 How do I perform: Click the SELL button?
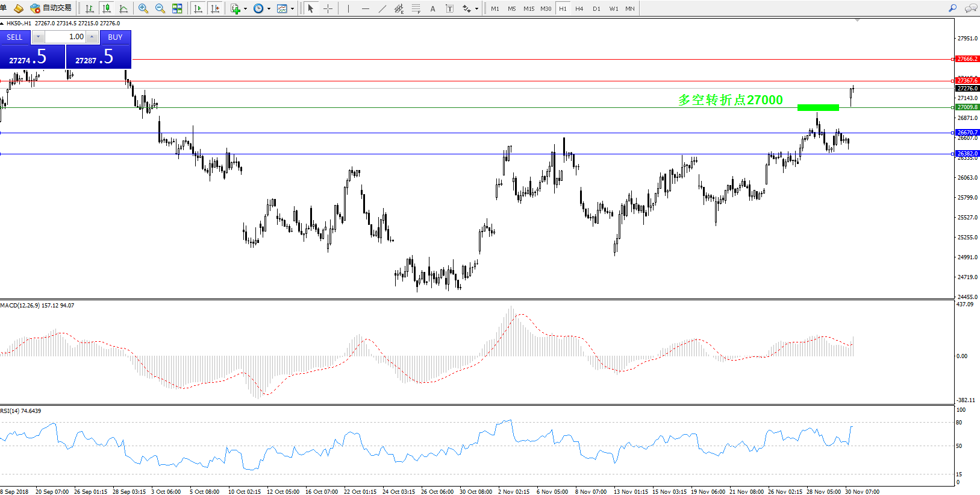pyautogui.click(x=15, y=37)
